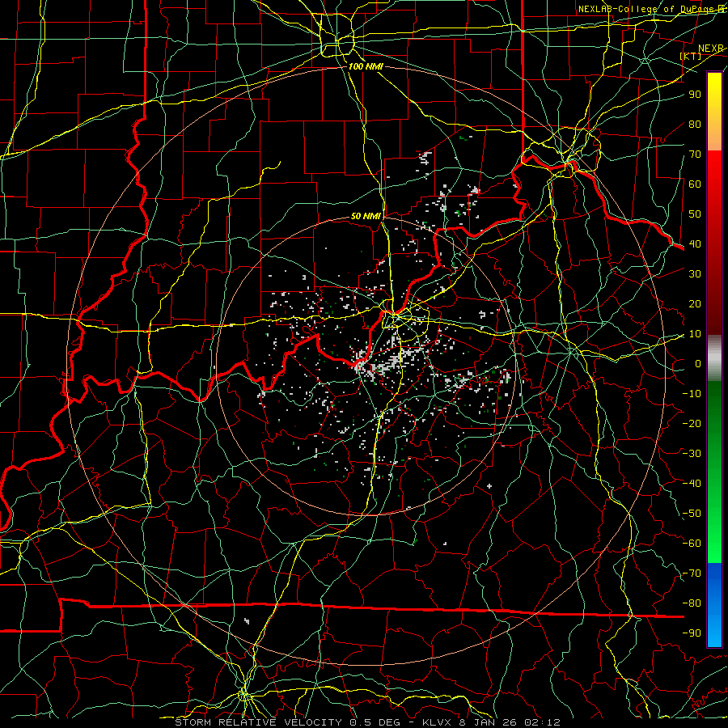This screenshot has height=728, width=728.
Task: Select the 0 value on the velocity scale
Action: (698, 364)
